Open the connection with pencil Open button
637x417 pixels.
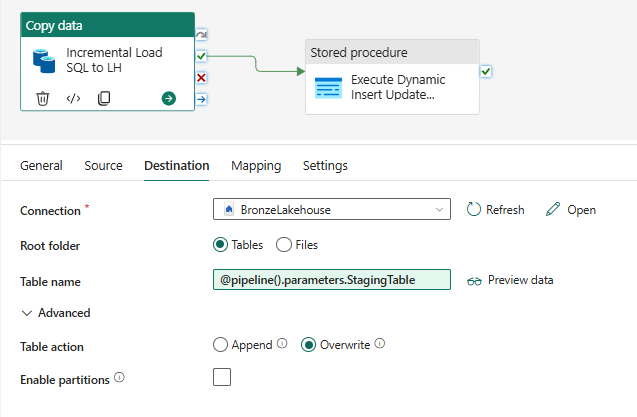click(571, 210)
